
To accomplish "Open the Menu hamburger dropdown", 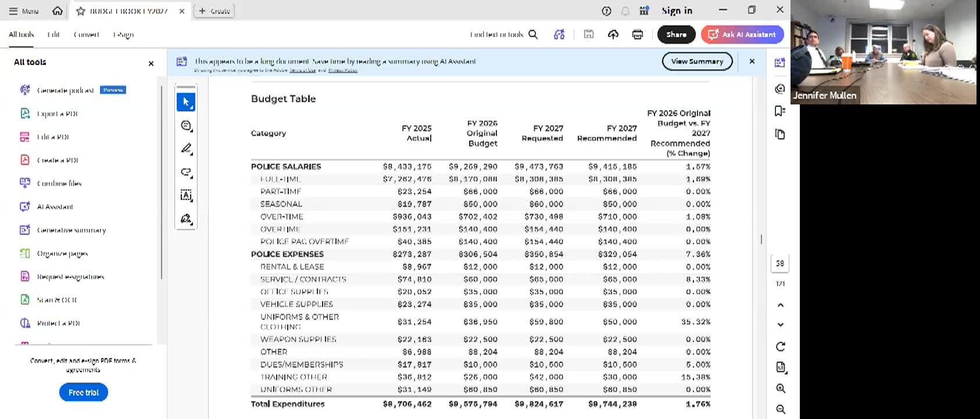I will pyautogui.click(x=24, y=11).
